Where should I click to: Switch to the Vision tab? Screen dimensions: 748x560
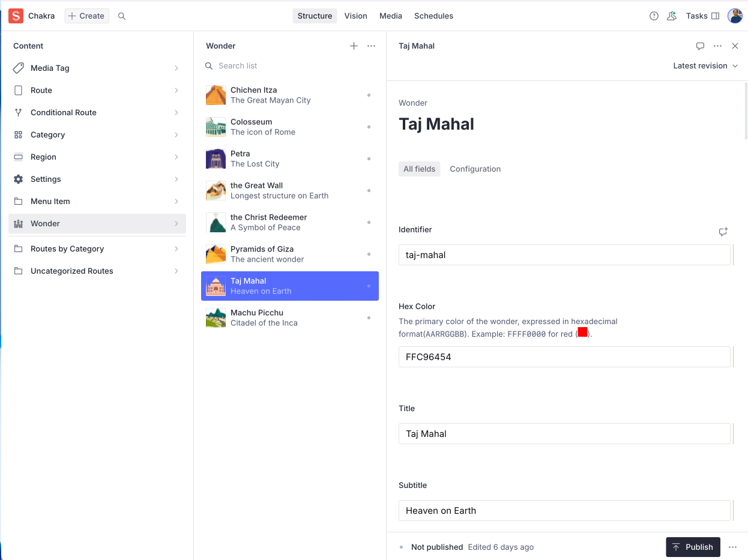tap(355, 16)
